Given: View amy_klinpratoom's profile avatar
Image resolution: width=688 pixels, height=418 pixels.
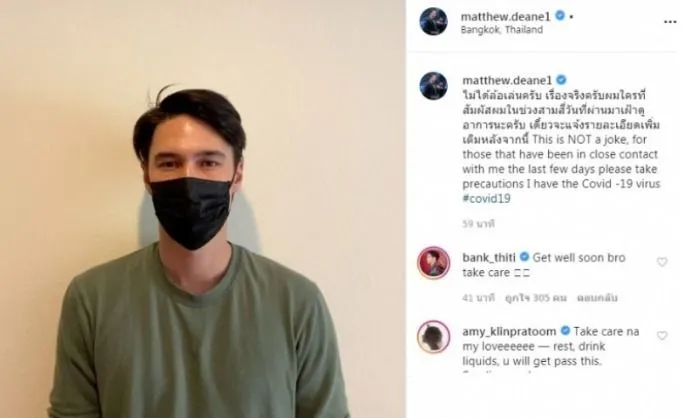Looking at the screenshot, I should [x=433, y=337].
